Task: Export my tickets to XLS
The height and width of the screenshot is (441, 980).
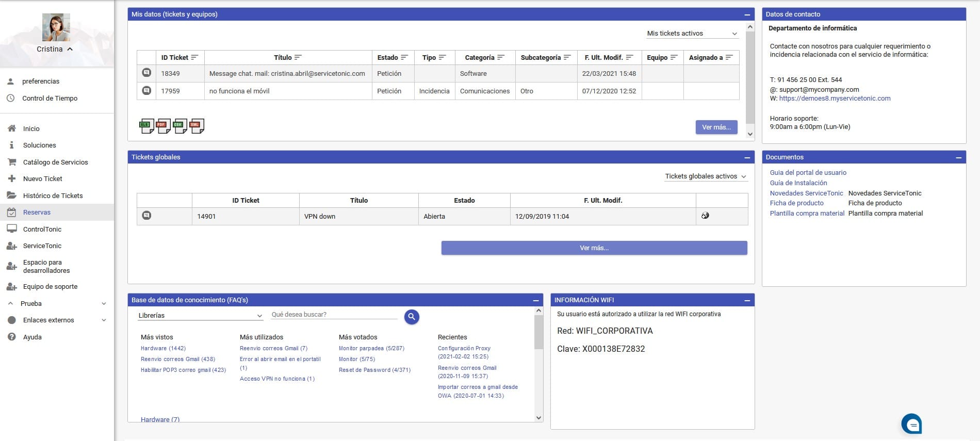Action: 146,126
